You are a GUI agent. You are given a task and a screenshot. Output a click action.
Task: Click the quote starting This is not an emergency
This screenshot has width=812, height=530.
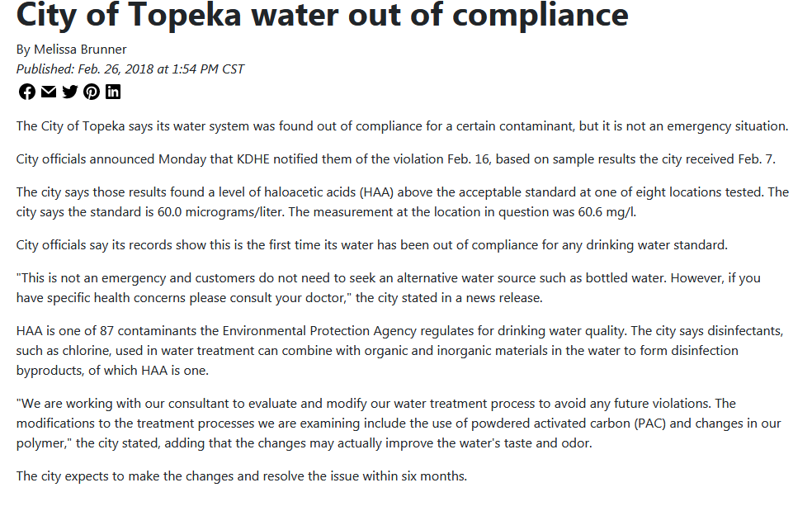389,288
